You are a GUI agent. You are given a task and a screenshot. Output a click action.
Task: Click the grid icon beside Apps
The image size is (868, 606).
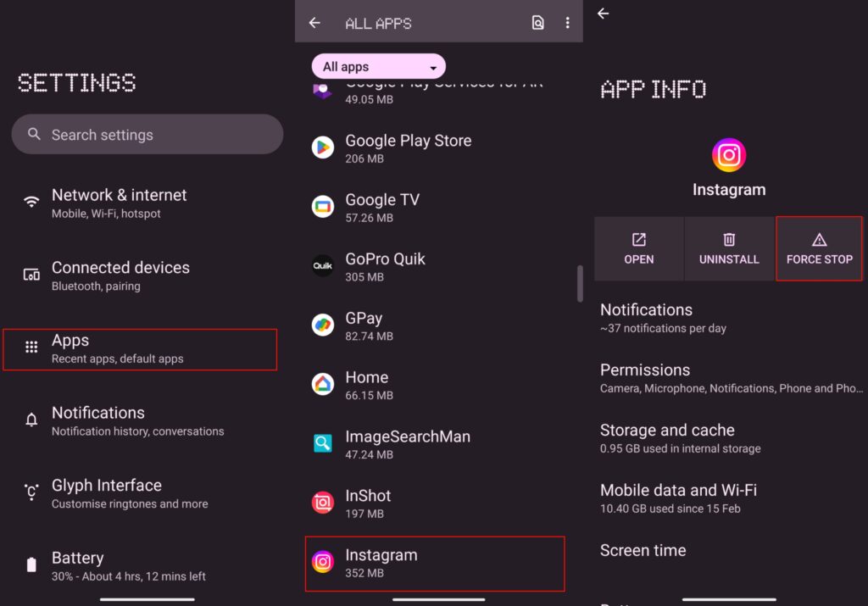tap(31, 347)
